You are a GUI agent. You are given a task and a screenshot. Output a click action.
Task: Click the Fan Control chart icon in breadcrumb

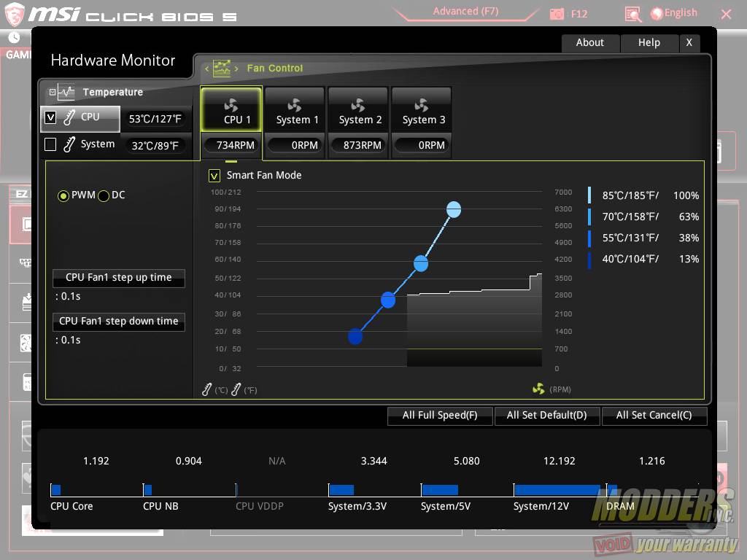pyautogui.click(x=222, y=68)
